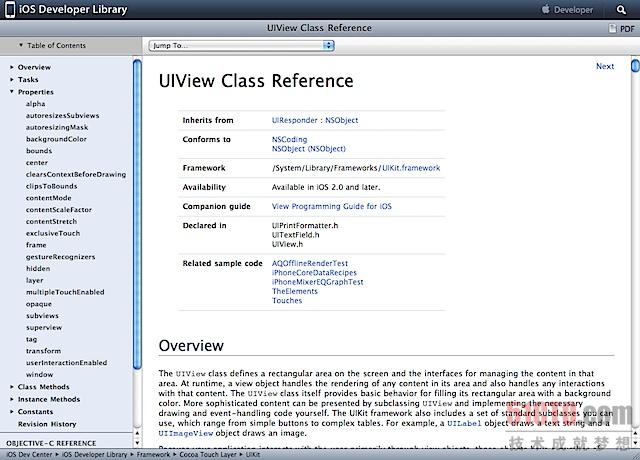640x460 pixels.
Task: Open View Programming Guide for iOS
Action: [x=331, y=206]
